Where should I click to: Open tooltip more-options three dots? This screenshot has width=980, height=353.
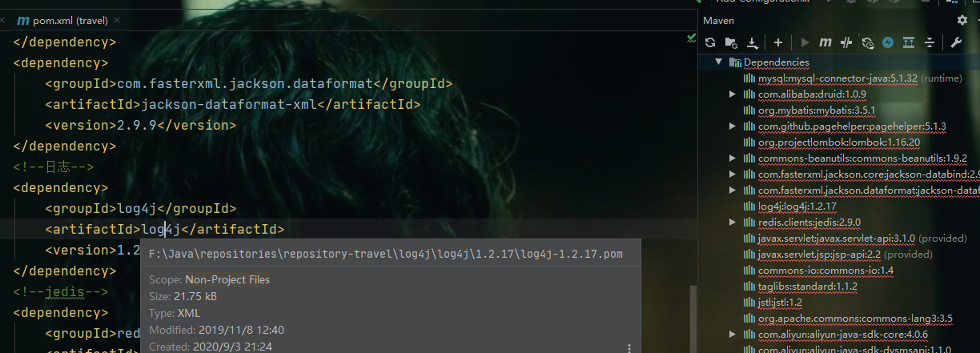tap(629, 348)
